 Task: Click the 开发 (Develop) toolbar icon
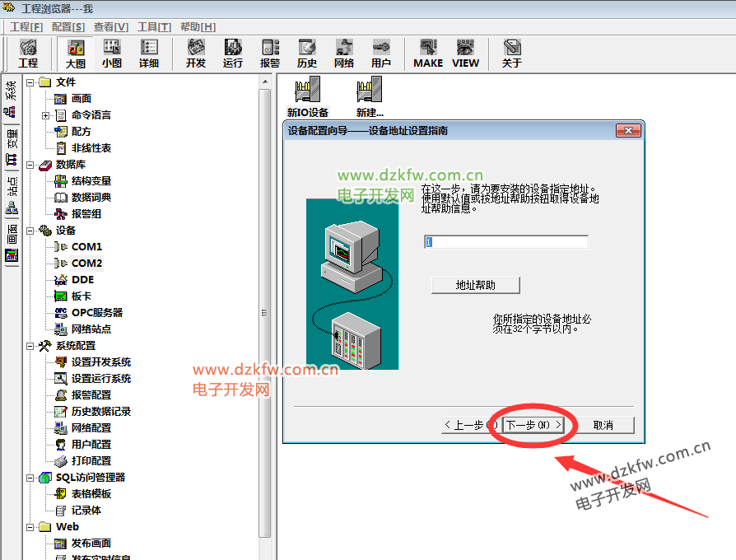click(x=196, y=53)
